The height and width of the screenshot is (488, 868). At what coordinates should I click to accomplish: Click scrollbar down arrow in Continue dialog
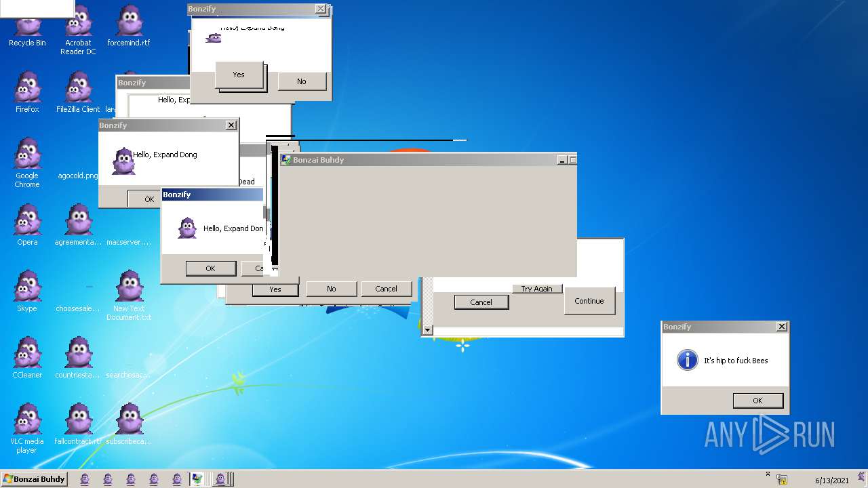pos(427,330)
